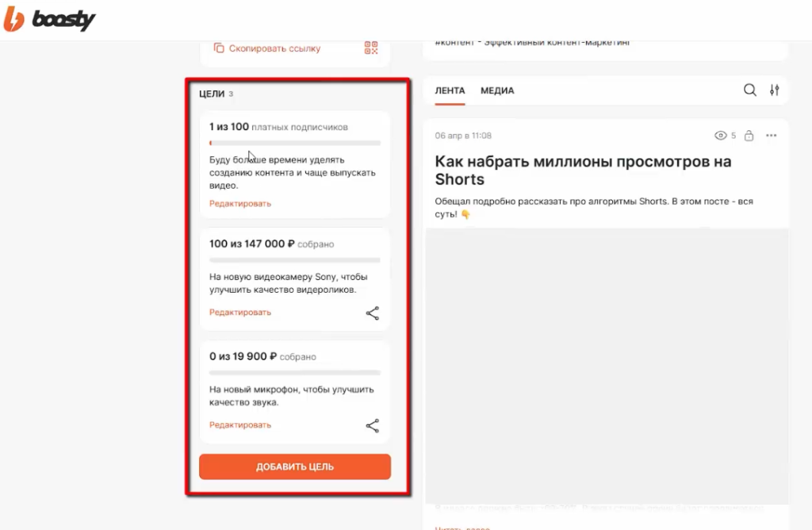This screenshot has width=812, height=530.
Task: Click the post lock icon
Action: tap(749, 136)
